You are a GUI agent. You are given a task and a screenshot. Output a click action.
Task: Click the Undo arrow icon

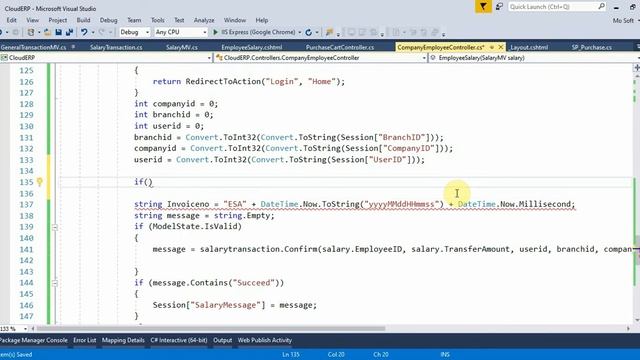pos(84,32)
